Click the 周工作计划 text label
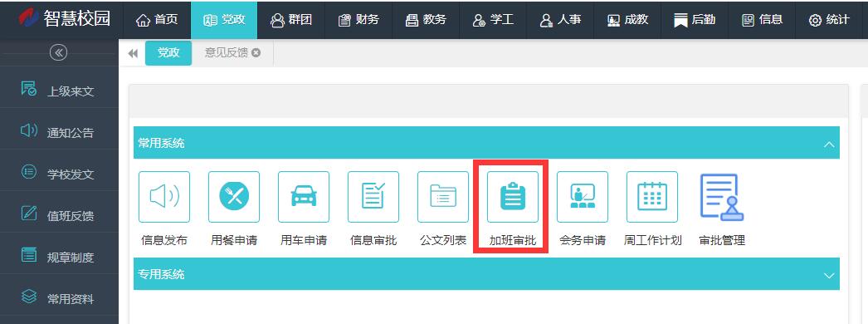 pos(653,240)
